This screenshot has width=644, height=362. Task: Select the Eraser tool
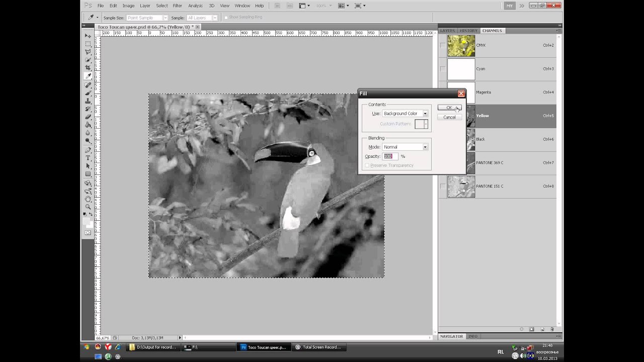[88, 117]
